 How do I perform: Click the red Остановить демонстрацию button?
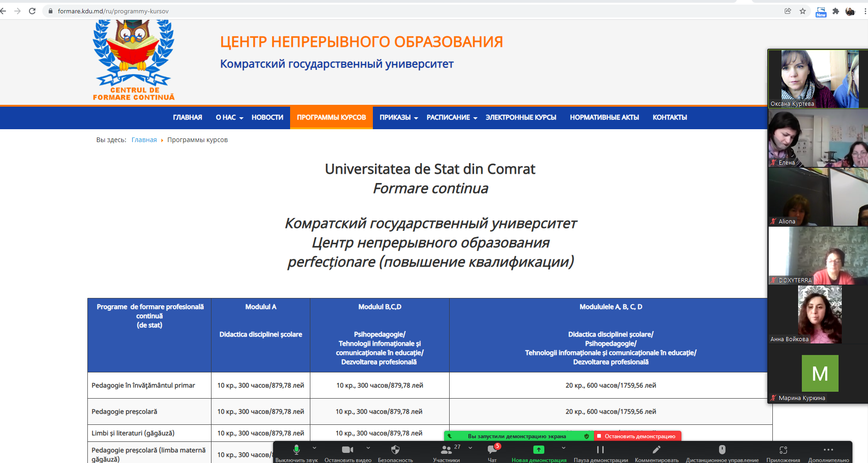pyautogui.click(x=637, y=436)
